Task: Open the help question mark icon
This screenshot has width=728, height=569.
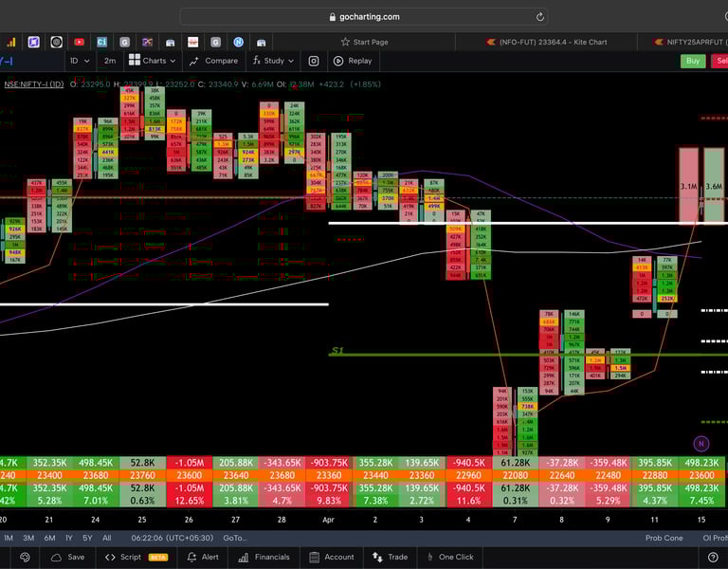Action: point(713,557)
